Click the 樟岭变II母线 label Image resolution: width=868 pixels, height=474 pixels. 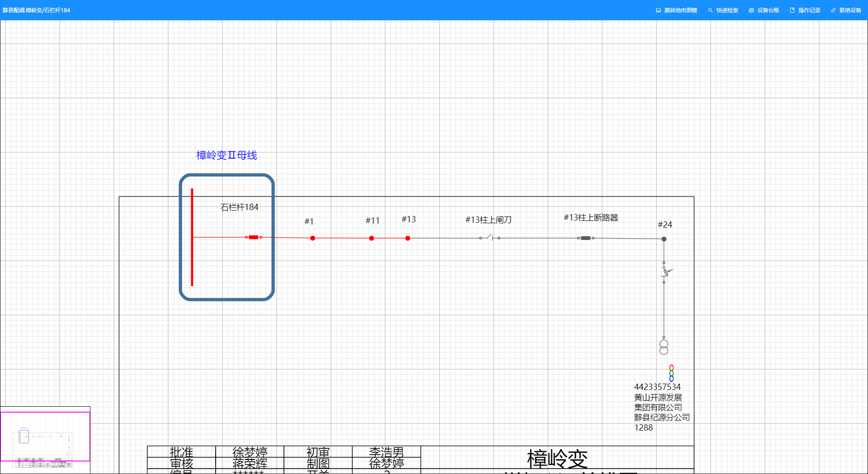pyautogui.click(x=226, y=155)
